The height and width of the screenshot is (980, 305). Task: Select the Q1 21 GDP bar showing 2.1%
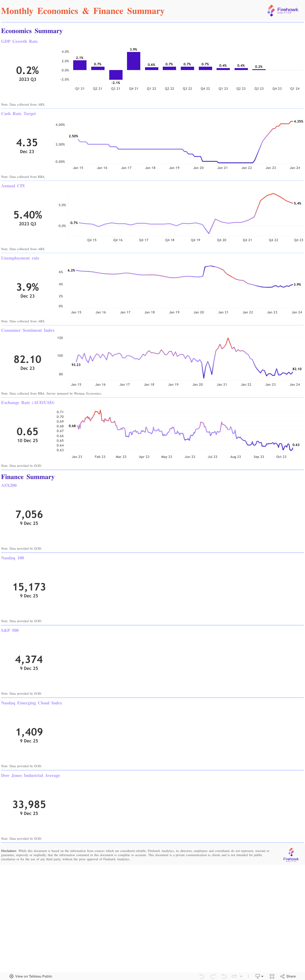80,65
